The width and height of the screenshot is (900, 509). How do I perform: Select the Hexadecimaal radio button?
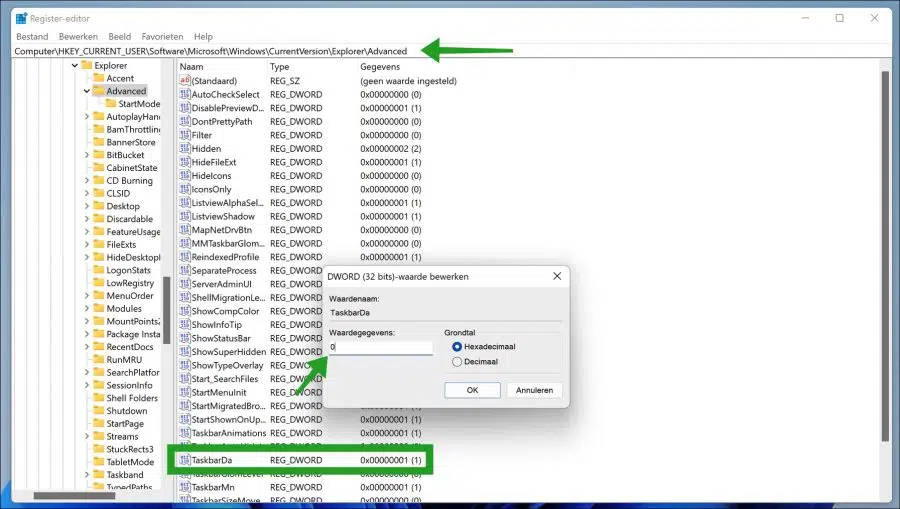(457, 347)
